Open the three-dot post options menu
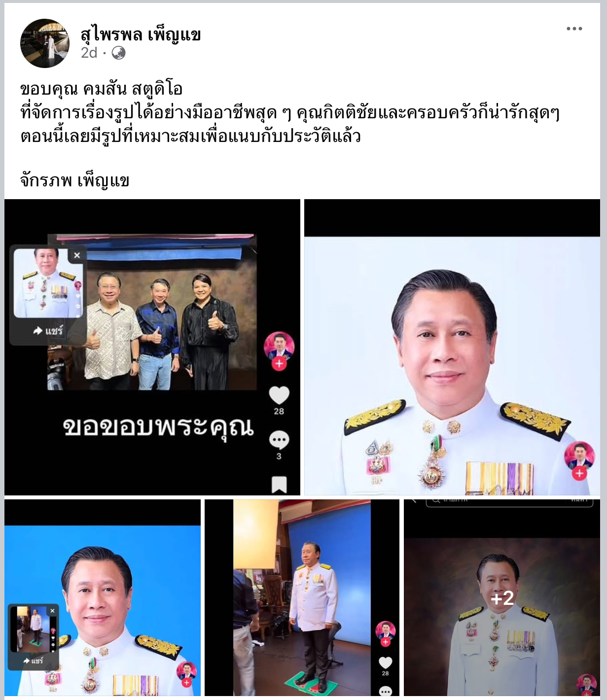 click(x=574, y=29)
